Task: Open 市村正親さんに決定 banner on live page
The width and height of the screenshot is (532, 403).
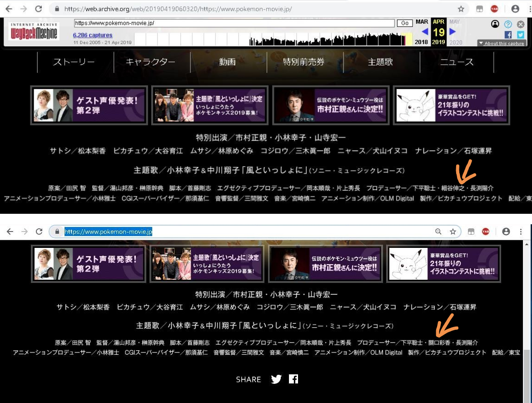Action: point(326,264)
